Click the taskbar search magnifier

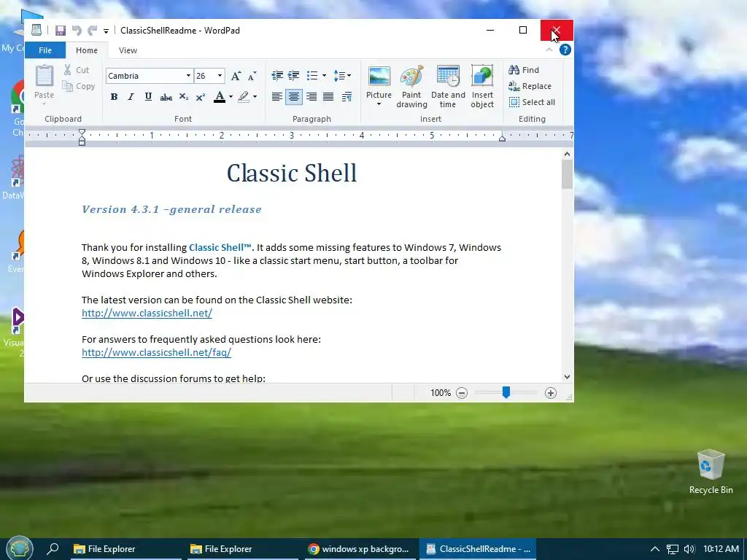click(x=53, y=548)
